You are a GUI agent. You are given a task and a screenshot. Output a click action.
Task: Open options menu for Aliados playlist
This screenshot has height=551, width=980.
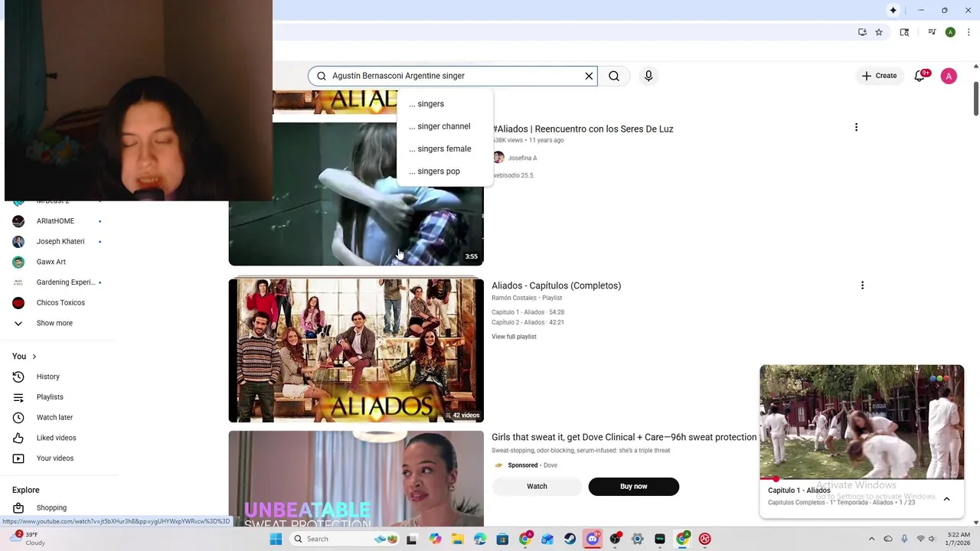click(x=862, y=285)
